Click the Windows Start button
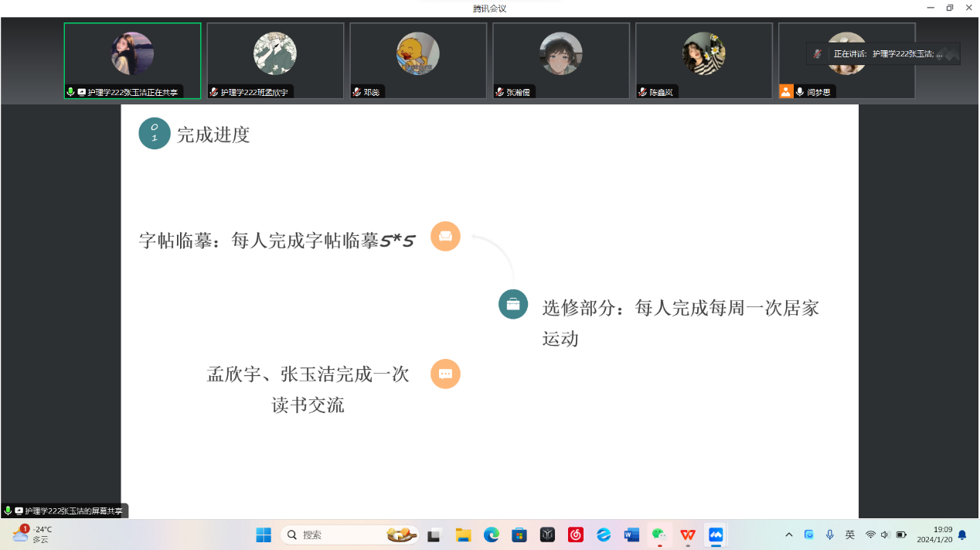 pyautogui.click(x=264, y=535)
